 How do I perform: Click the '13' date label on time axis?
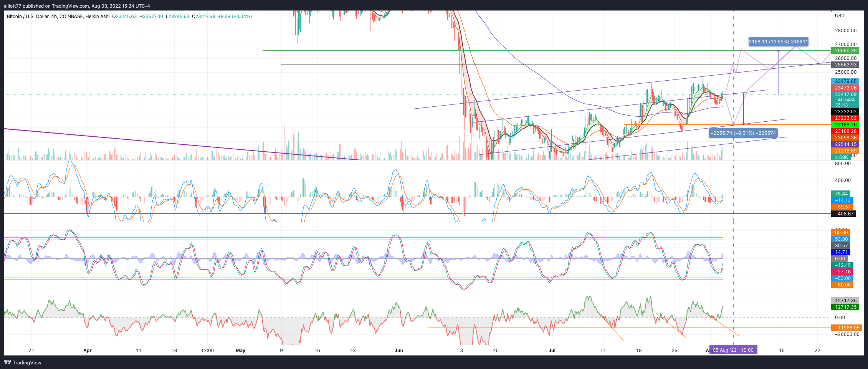tap(460, 350)
